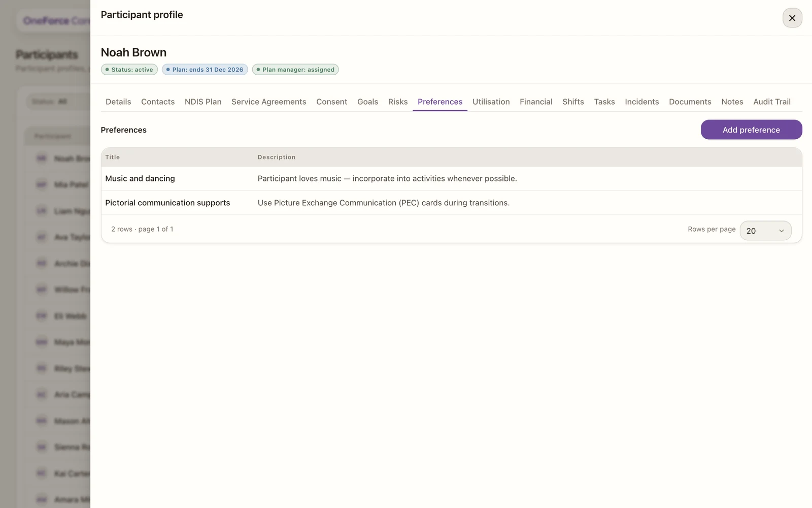Screen dimensions: 812x508
Task: Switch to the Contacts tab
Action: (158, 102)
